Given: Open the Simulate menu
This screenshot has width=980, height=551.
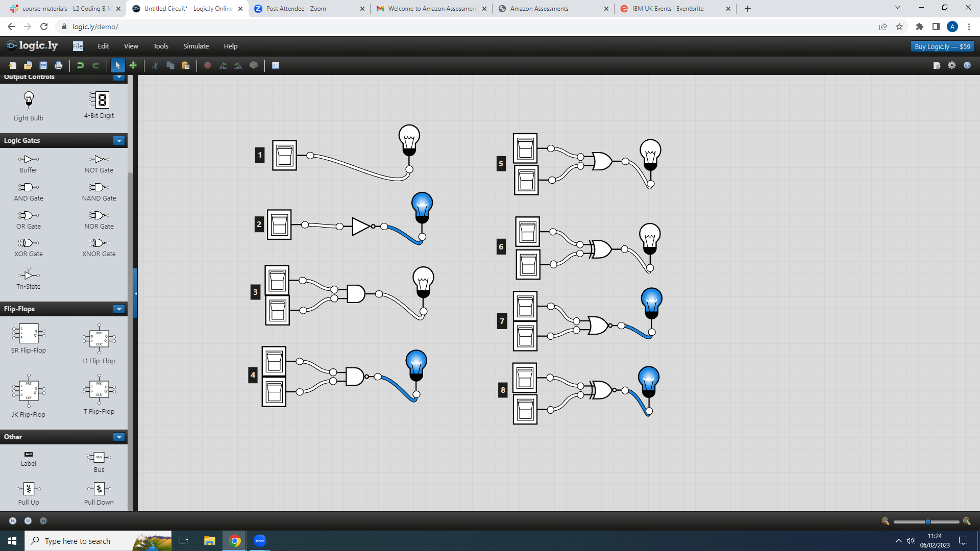Looking at the screenshot, I should click(x=196, y=46).
